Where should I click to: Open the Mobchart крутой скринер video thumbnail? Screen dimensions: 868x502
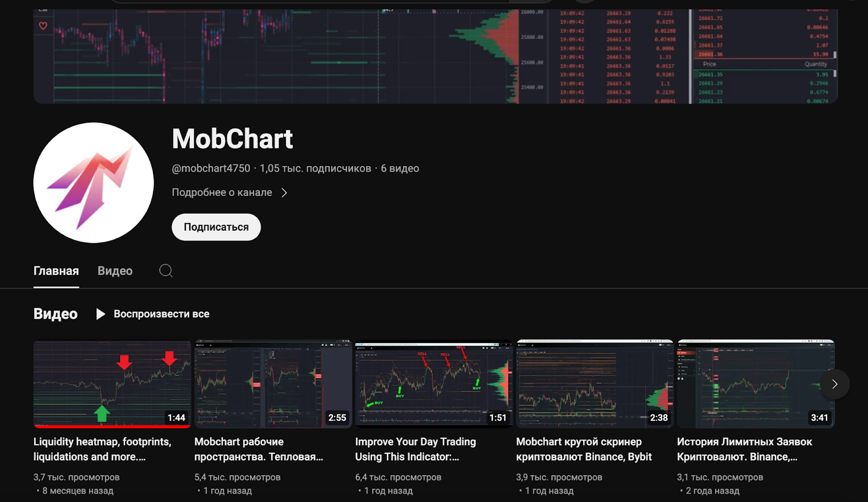click(x=595, y=384)
